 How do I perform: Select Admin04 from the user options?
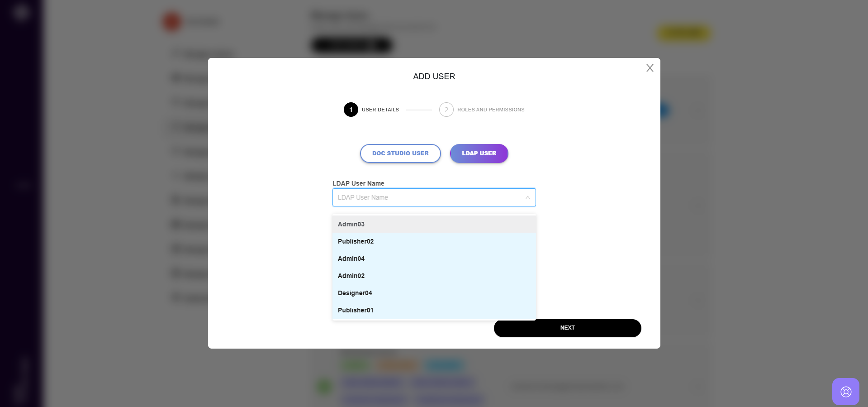[x=351, y=259]
